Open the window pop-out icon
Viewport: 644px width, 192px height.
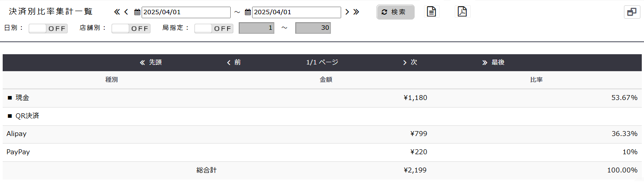click(x=632, y=12)
